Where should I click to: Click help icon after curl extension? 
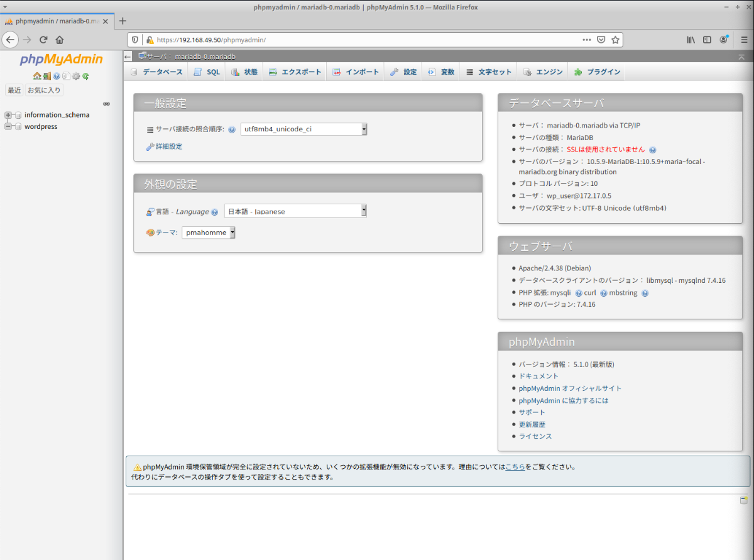click(x=604, y=293)
